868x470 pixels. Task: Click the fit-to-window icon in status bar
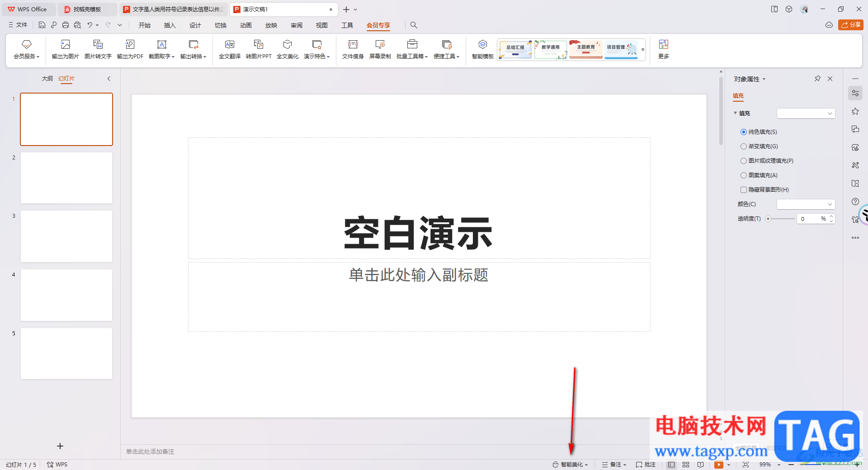point(745,465)
